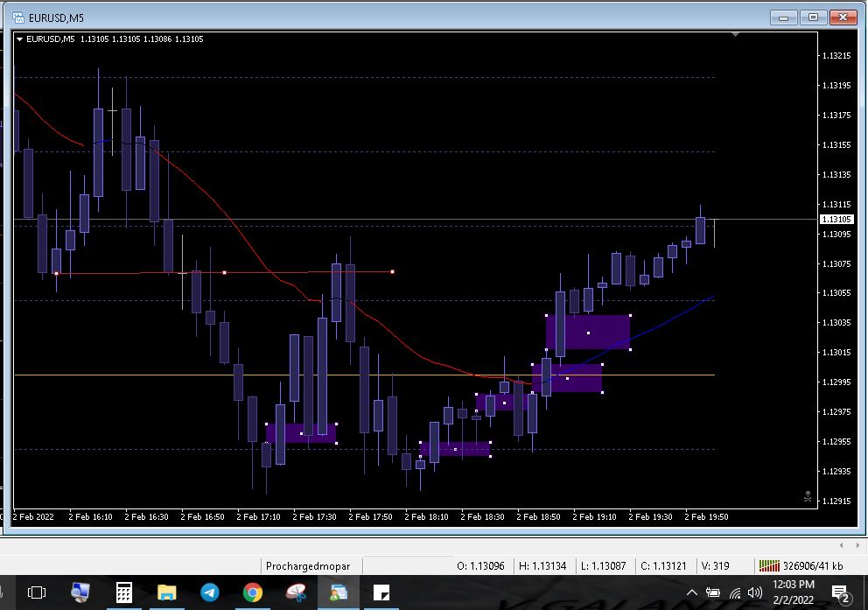Open the computer monitor app on taskbar
This screenshot has height=610, width=868.
(x=80, y=592)
